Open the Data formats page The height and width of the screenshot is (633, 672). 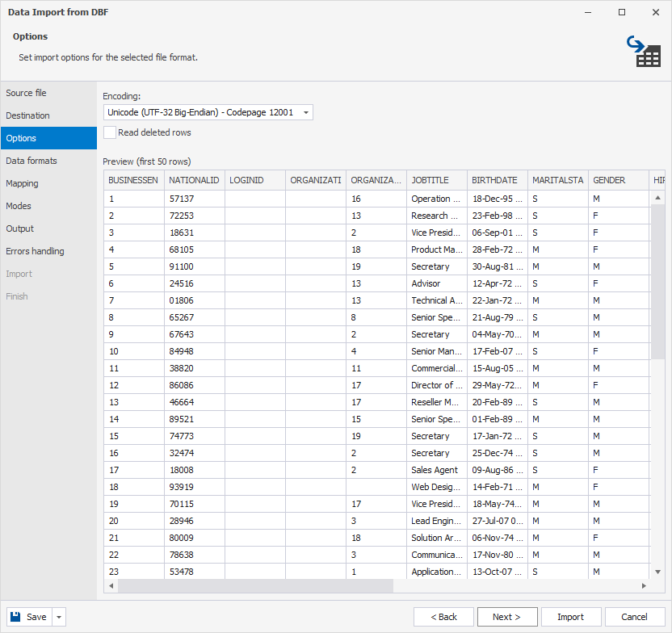coord(48,161)
